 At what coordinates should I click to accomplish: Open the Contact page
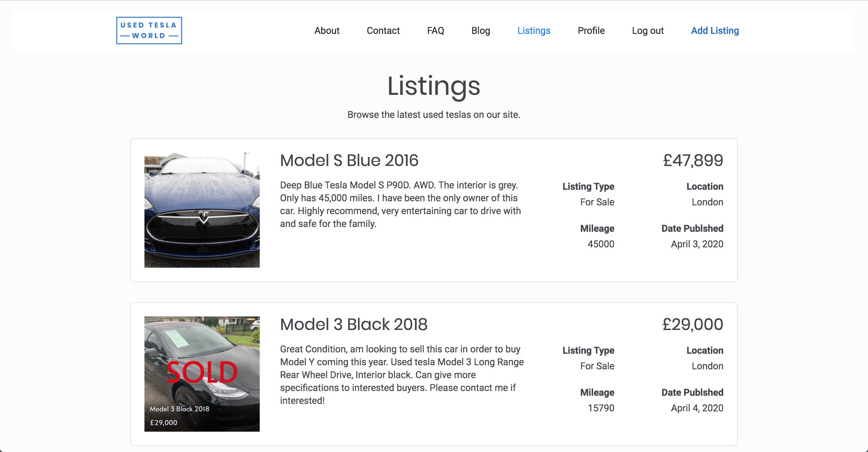pos(383,30)
